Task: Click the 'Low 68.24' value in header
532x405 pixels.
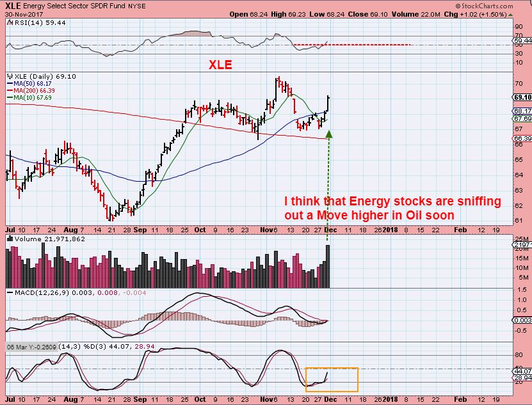Action: click(326, 14)
